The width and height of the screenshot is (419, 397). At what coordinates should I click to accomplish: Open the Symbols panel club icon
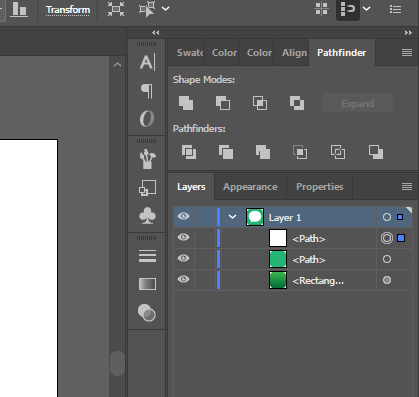[147, 216]
